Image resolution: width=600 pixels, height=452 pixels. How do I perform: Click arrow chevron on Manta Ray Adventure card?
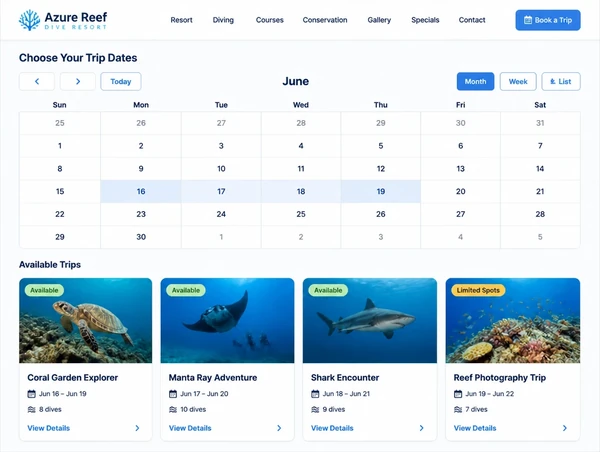click(279, 428)
